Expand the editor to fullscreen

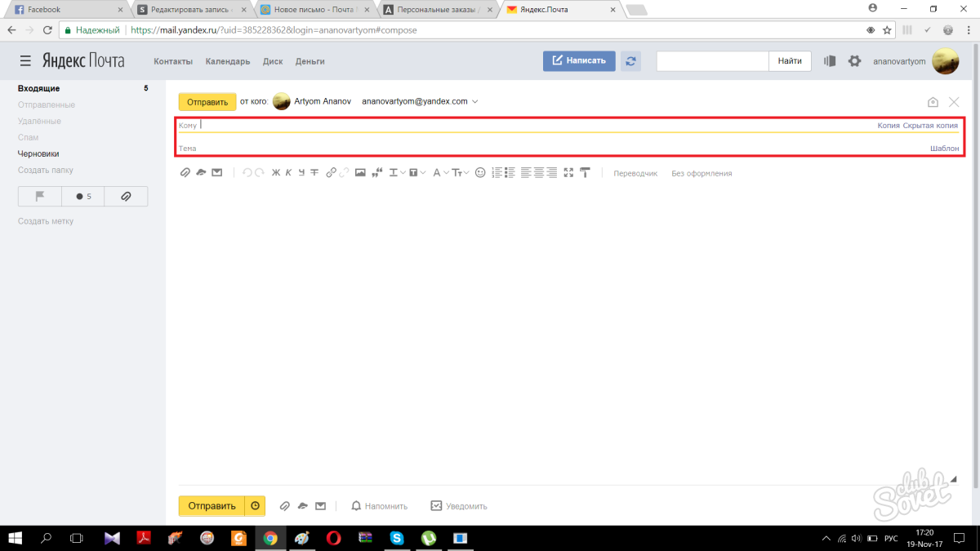[568, 173]
